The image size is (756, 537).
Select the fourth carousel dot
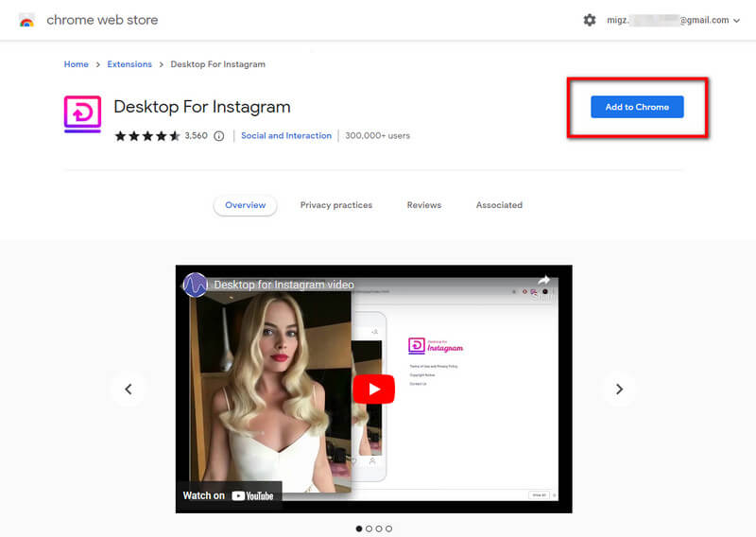click(388, 528)
